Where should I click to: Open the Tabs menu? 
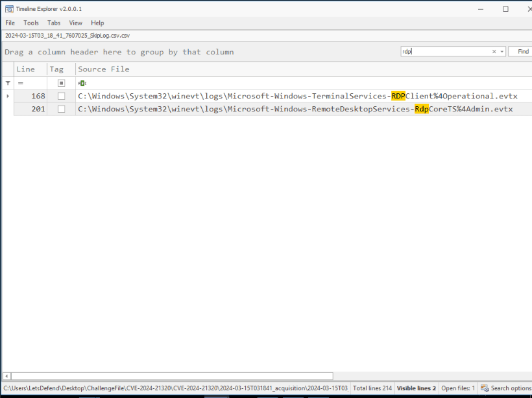pos(54,23)
